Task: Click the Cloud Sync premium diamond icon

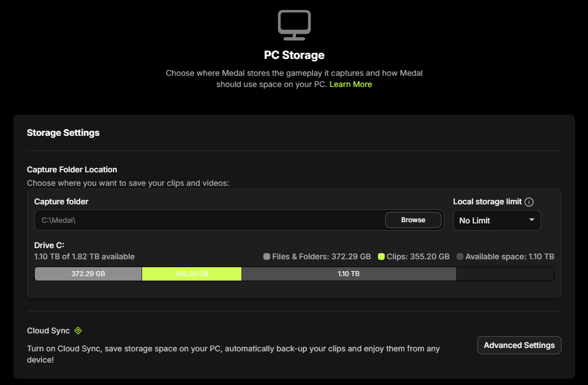Action: tap(78, 331)
